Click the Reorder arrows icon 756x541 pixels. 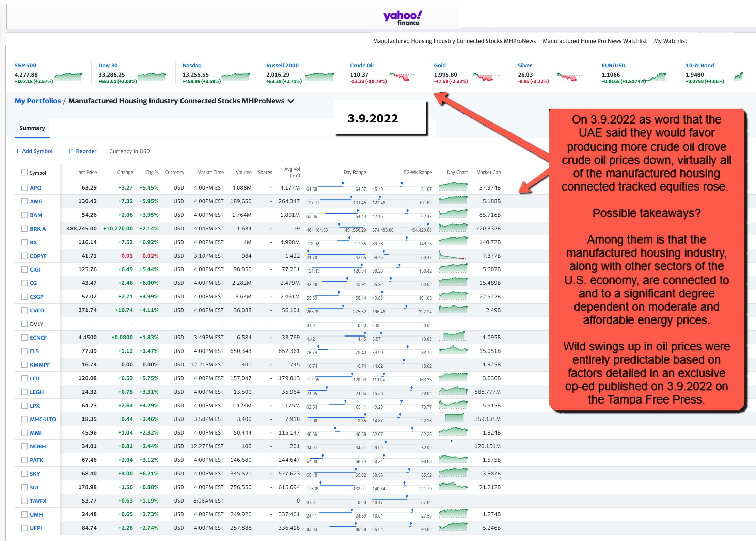[x=70, y=151]
